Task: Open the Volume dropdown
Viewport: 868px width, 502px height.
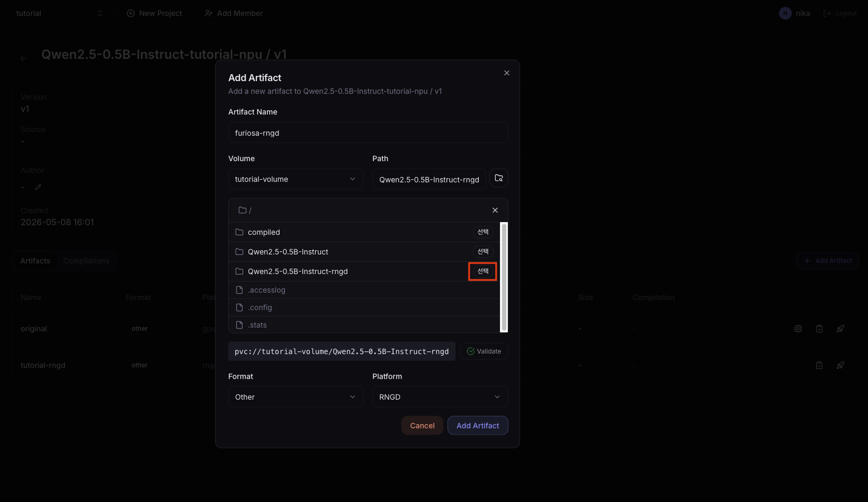Action: (x=296, y=179)
